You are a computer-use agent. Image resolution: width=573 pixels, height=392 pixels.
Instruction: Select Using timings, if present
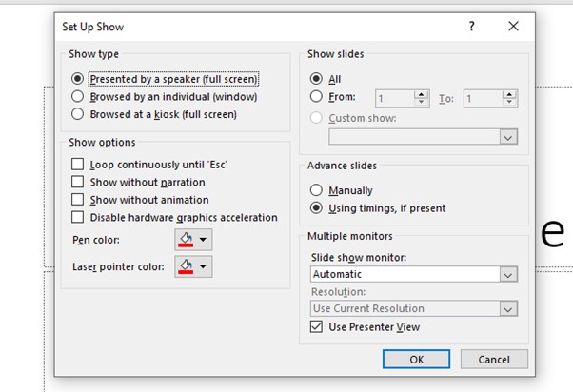(x=317, y=207)
